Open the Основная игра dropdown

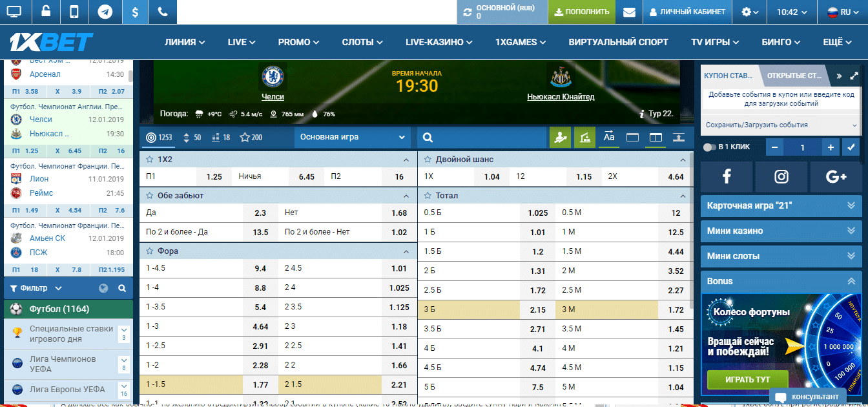pyautogui.click(x=352, y=137)
